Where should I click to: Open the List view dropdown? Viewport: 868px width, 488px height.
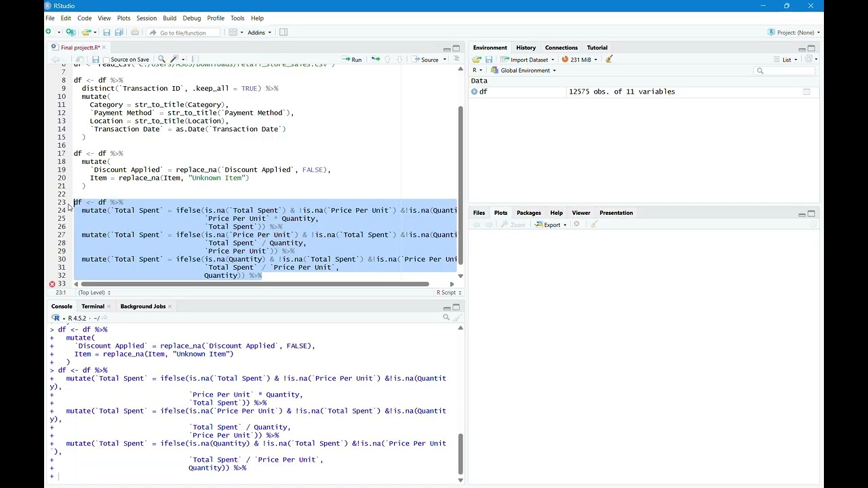point(787,60)
